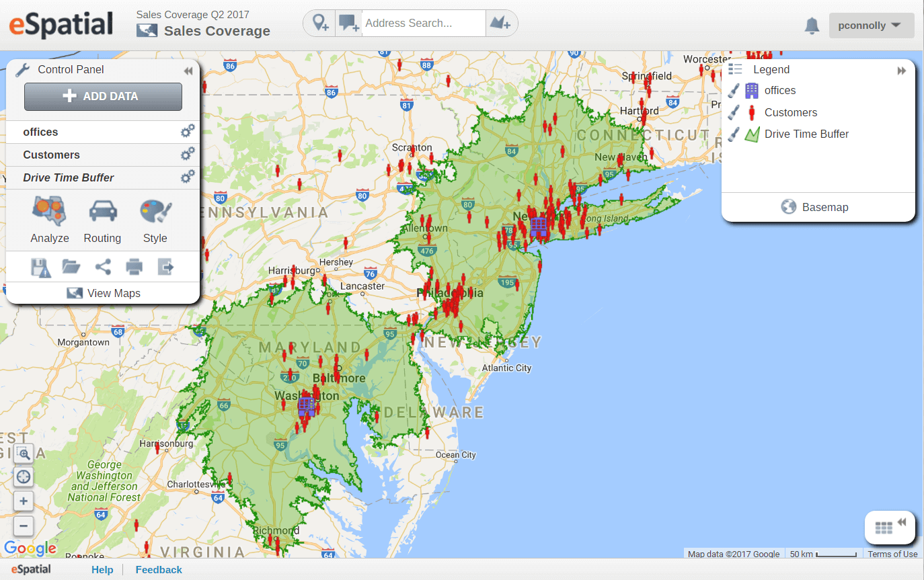Zoom out on the map

pyautogui.click(x=24, y=526)
